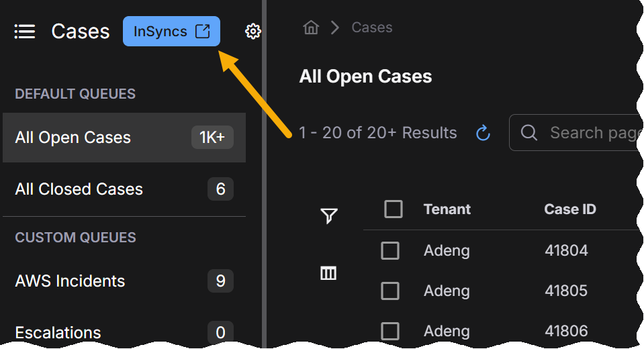Check the box for case 41804

(390, 251)
